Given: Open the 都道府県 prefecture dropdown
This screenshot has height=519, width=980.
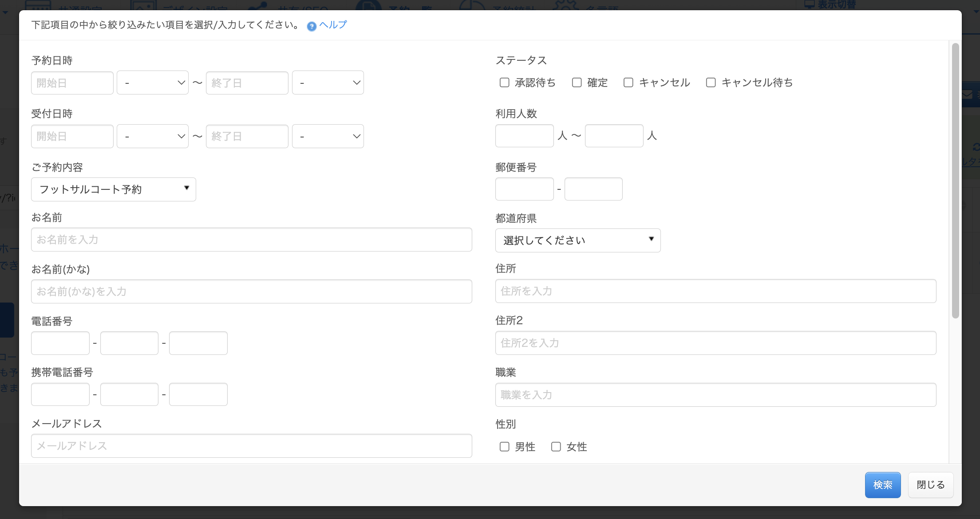Looking at the screenshot, I should [x=577, y=240].
